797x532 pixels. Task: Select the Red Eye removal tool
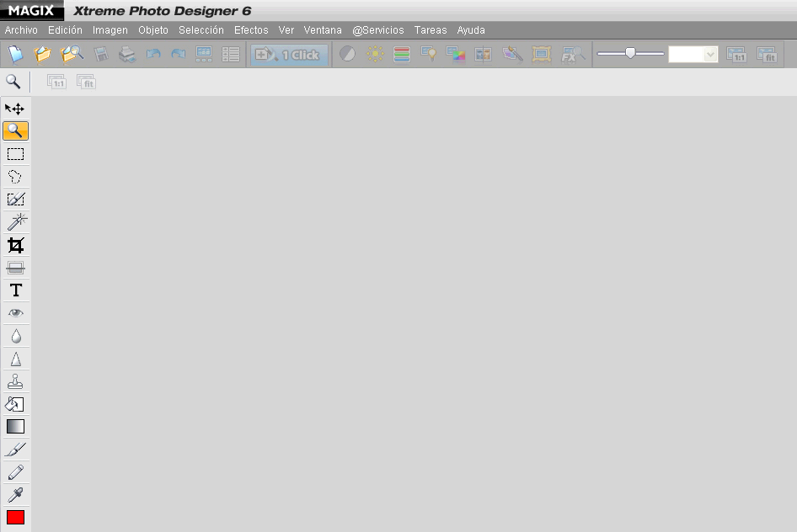(x=15, y=313)
